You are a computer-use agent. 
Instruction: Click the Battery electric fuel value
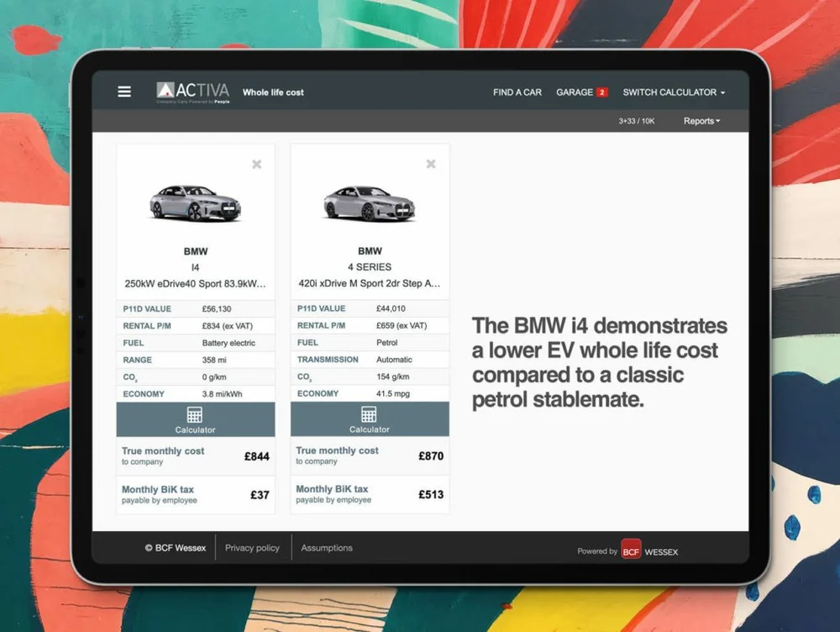(x=228, y=343)
